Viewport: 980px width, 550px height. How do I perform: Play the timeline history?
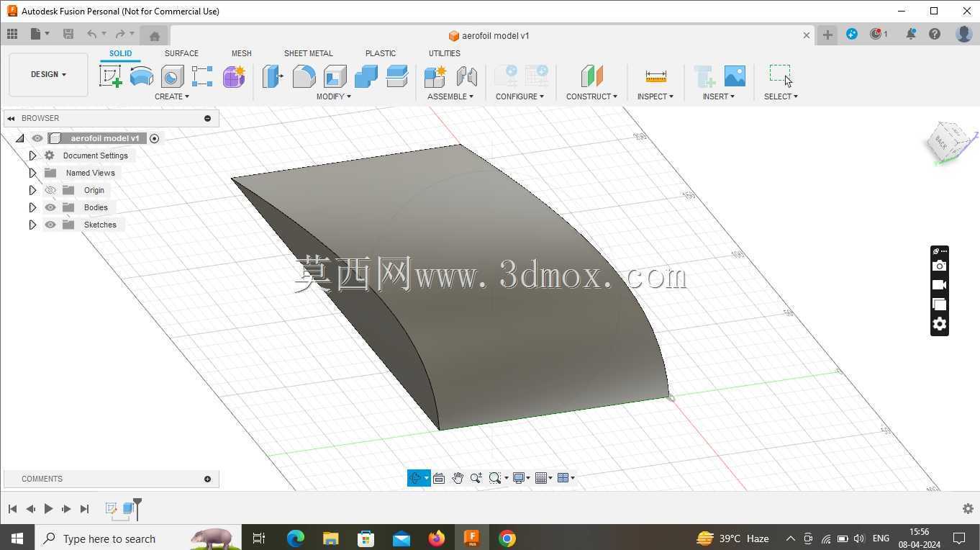click(48, 509)
